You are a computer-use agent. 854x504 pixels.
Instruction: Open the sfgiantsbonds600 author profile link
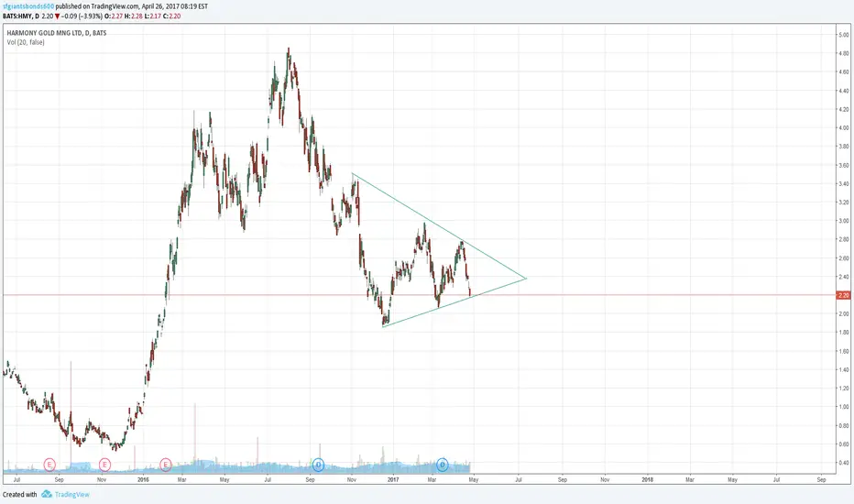coord(27,6)
